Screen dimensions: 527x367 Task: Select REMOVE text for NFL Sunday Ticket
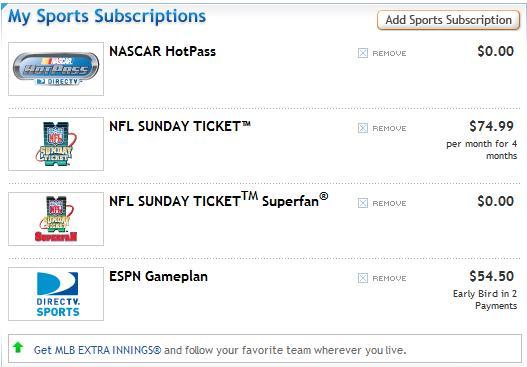point(389,128)
